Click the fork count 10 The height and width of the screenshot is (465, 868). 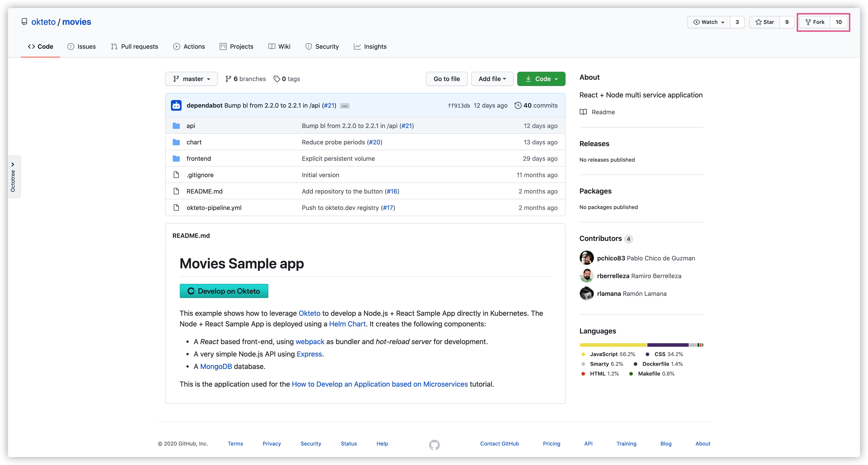(x=839, y=22)
